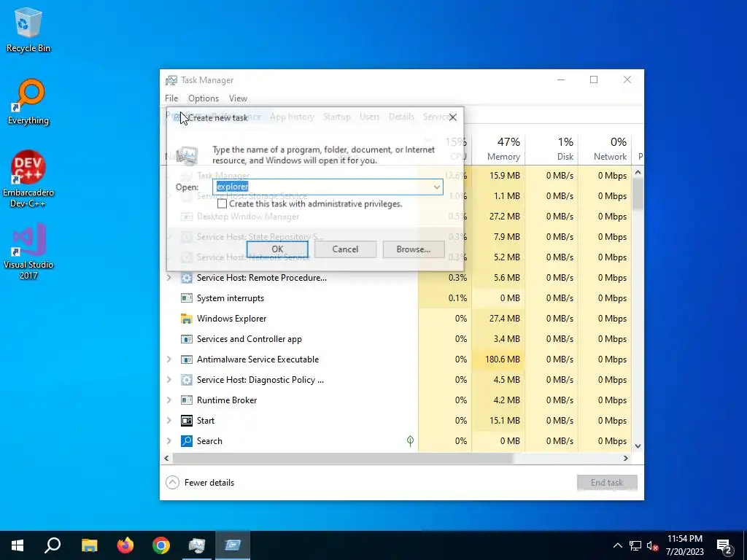Click the green leaf suspended status icon
747x560 pixels.
(410, 441)
